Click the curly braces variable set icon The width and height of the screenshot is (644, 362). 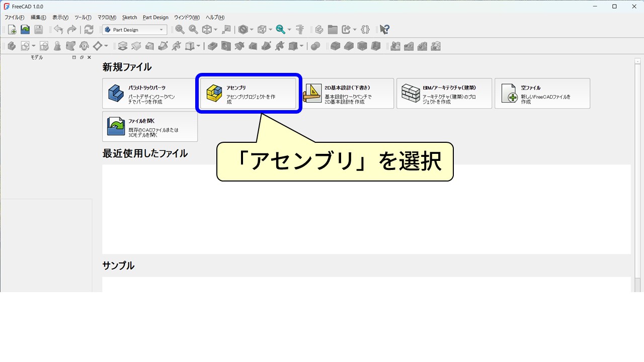click(x=365, y=30)
